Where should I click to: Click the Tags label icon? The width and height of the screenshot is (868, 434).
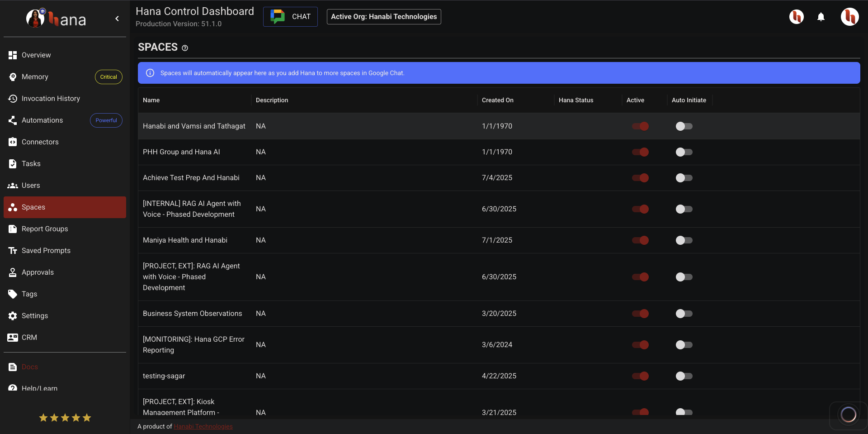pyautogui.click(x=13, y=294)
